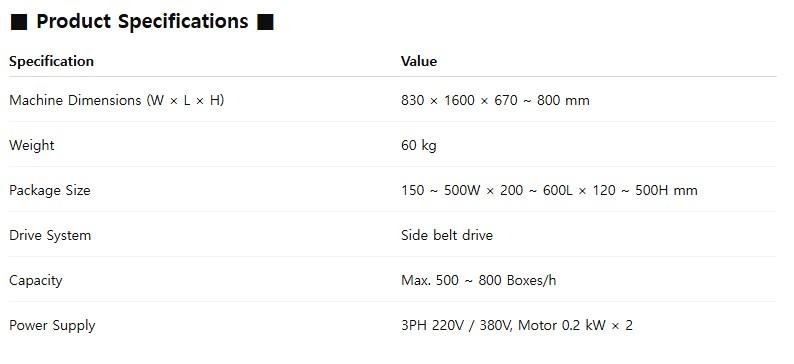Click the 830 × 1600 × 670 ~ 800 mm value

pos(495,100)
